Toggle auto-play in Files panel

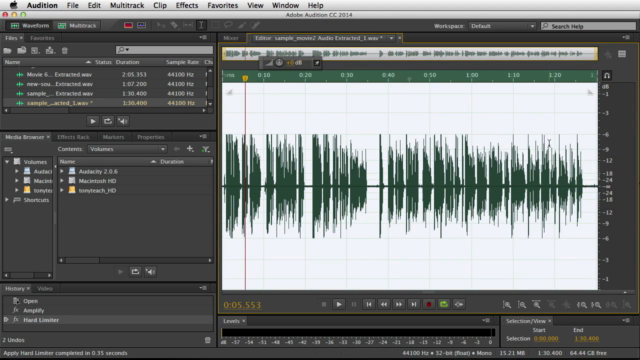(x=123, y=121)
